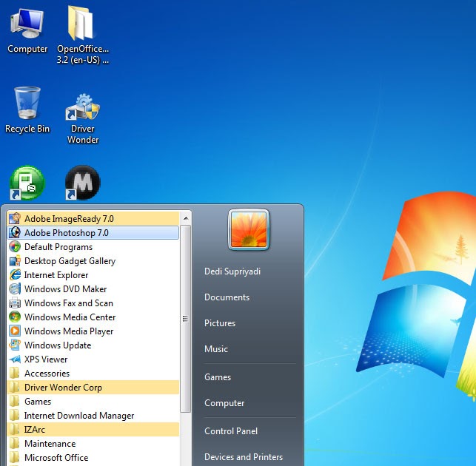The image size is (476, 466).
Task: Expand the Accessories folder
Action: [93, 373]
